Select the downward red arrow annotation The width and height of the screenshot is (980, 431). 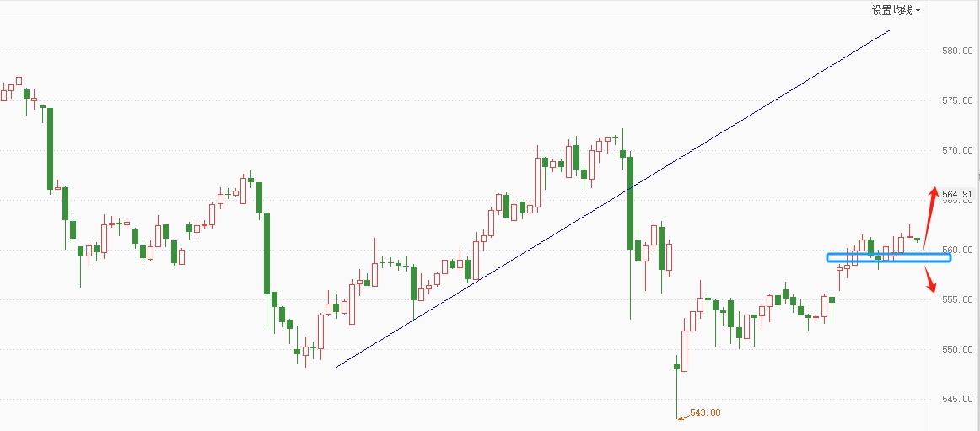pos(930,278)
